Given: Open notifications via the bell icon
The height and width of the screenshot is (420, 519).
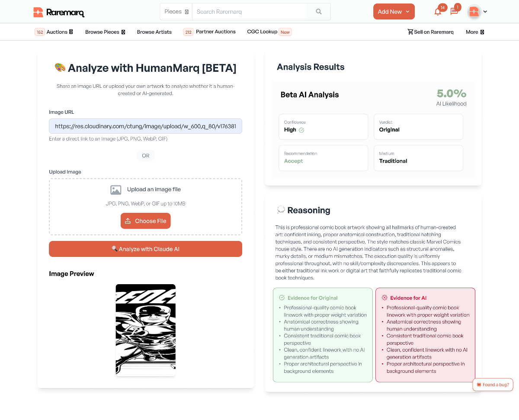Looking at the screenshot, I should point(437,13).
